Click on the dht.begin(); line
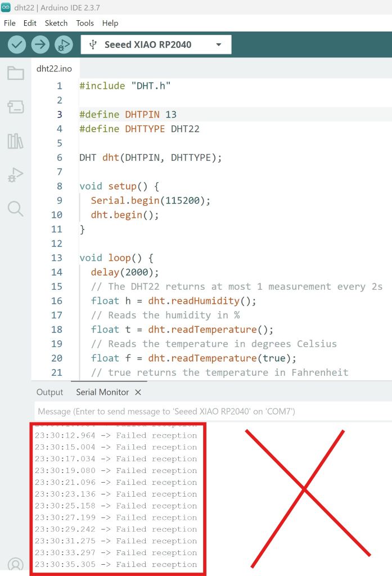The image size is (392, 576). click(125, 215)
